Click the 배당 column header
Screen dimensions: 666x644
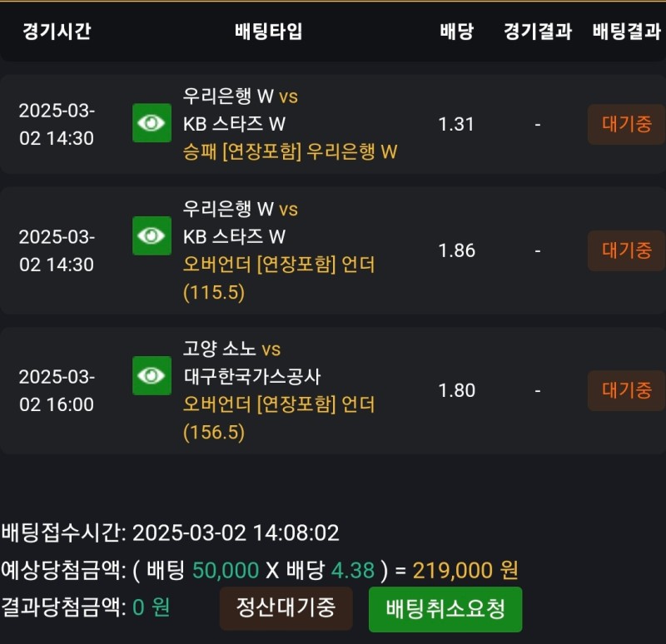pos(456,32)
